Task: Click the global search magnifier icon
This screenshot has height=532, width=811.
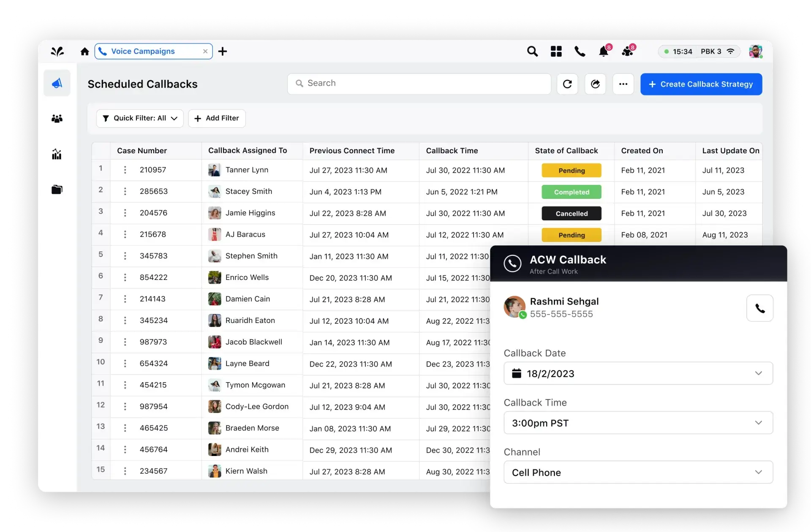Action: click(x=532, y=51)
